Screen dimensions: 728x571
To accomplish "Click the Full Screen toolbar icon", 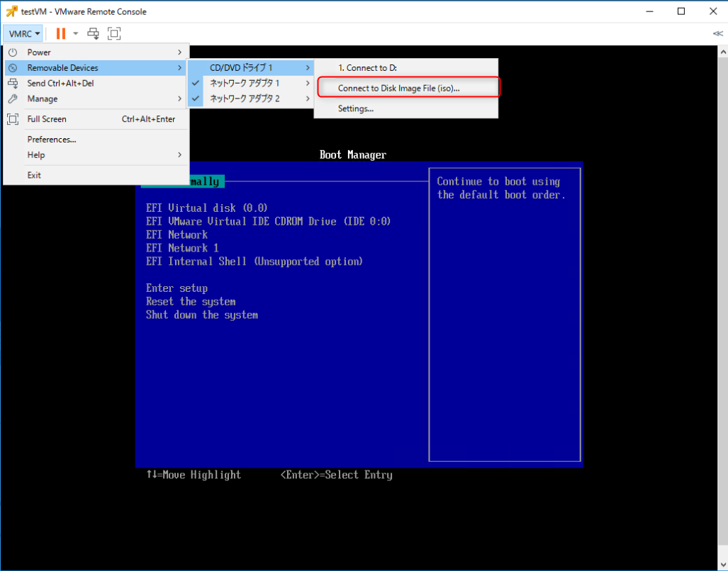I will [x=113, y=33].
